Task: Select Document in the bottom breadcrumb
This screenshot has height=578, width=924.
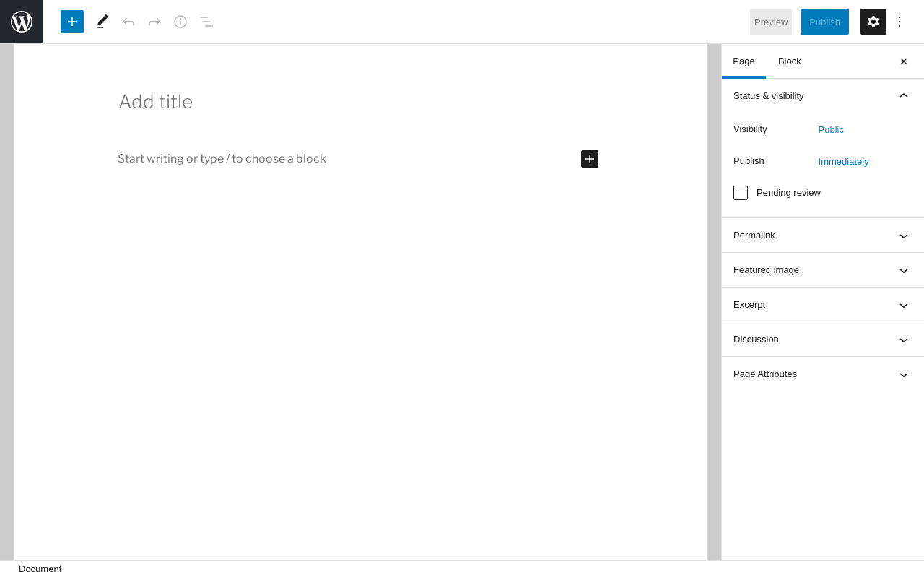Action: [40, 569]
